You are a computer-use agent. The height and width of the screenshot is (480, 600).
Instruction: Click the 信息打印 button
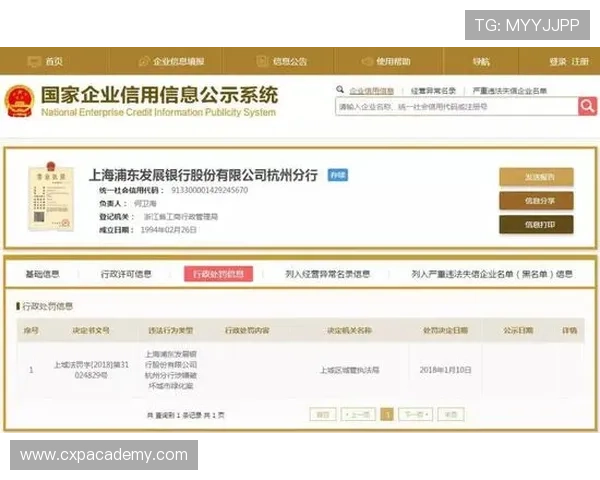[536, 224]
